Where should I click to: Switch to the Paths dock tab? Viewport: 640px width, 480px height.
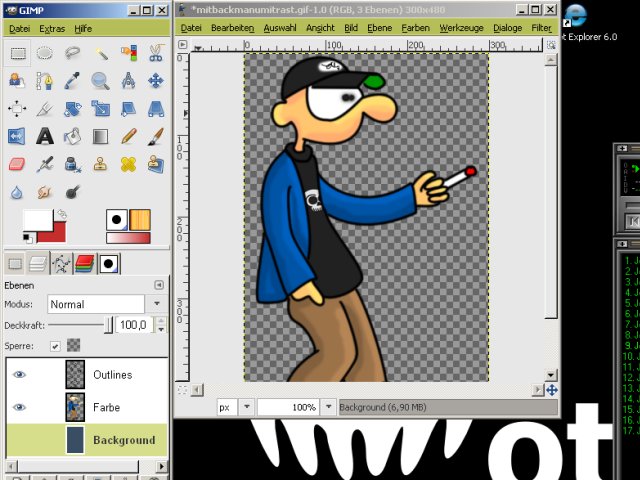(x=62, y=263)
